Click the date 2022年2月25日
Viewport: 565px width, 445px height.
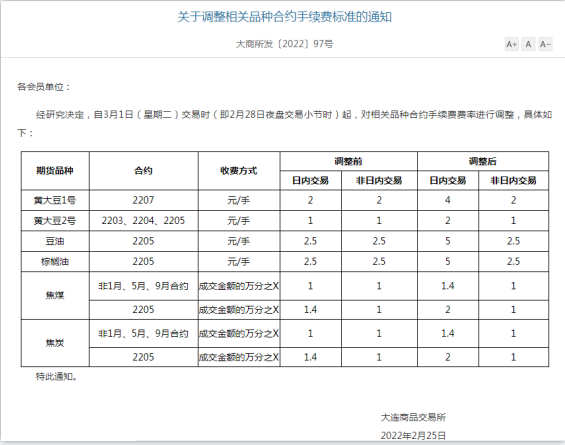coord(413,436)
